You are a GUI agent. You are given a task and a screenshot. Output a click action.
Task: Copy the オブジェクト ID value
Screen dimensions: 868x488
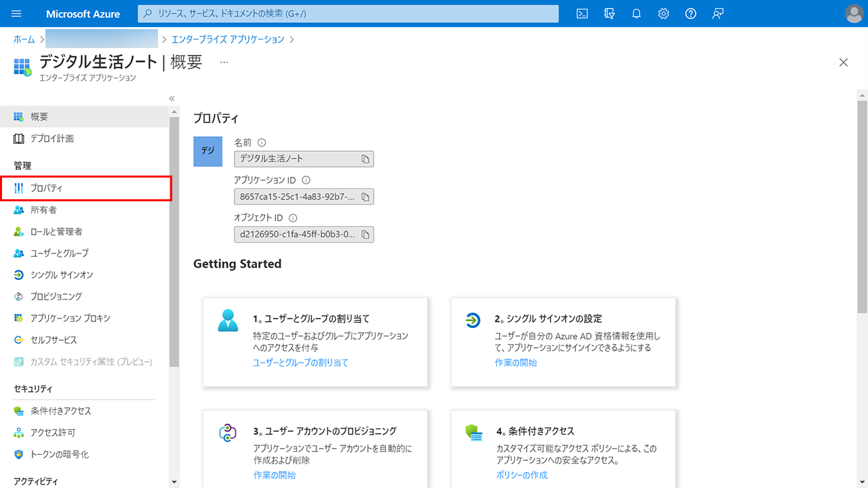(x=365, y=235)
